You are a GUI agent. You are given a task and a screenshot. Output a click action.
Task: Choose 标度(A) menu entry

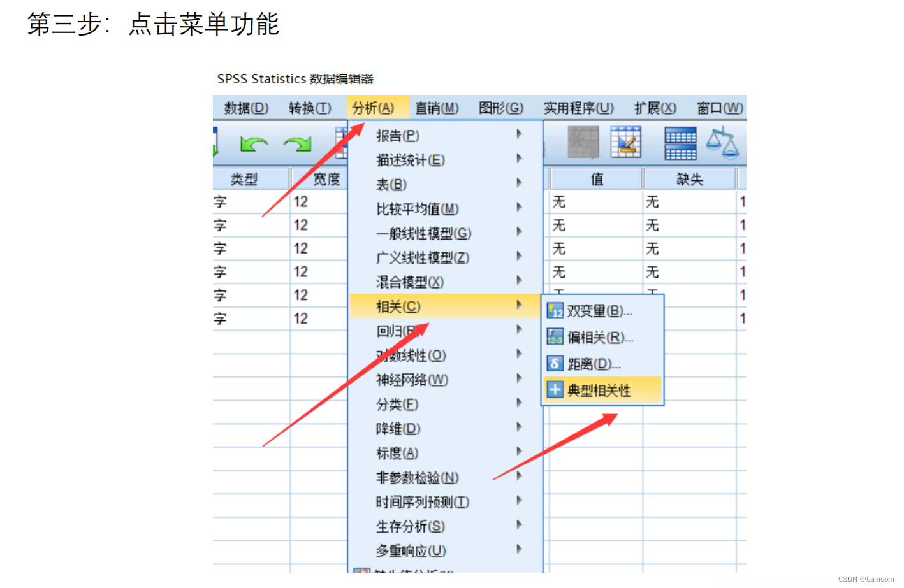tap(446, 453)
